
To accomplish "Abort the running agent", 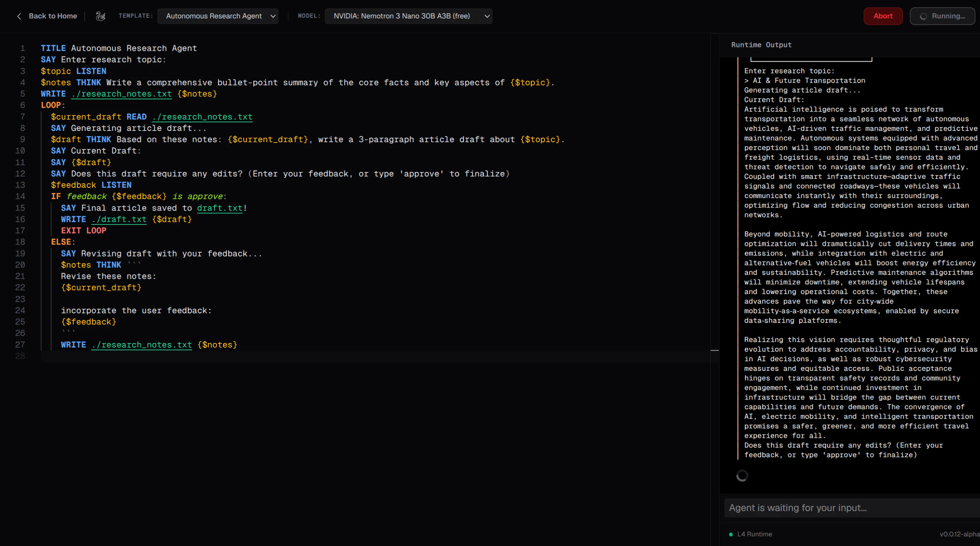I will (883, 16).
